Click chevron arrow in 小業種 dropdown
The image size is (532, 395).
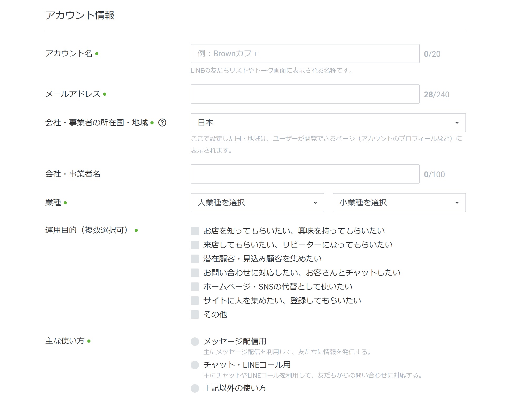tap(457, 203)
